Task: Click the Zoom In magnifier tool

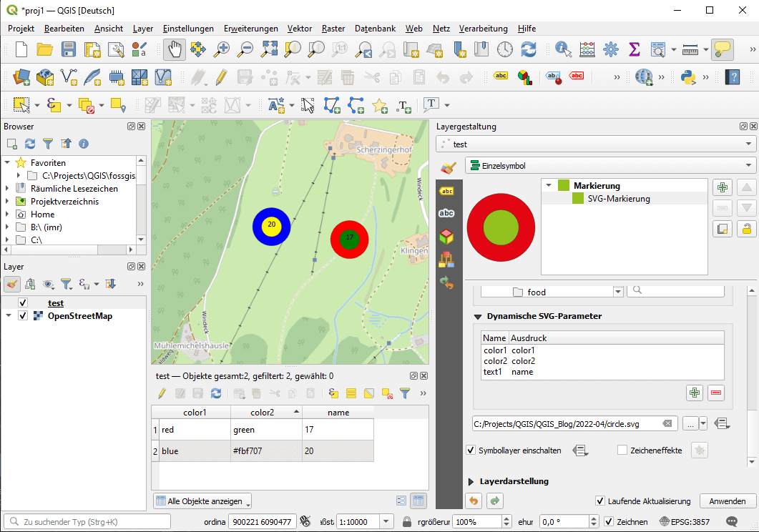Action: click(222, 49)
